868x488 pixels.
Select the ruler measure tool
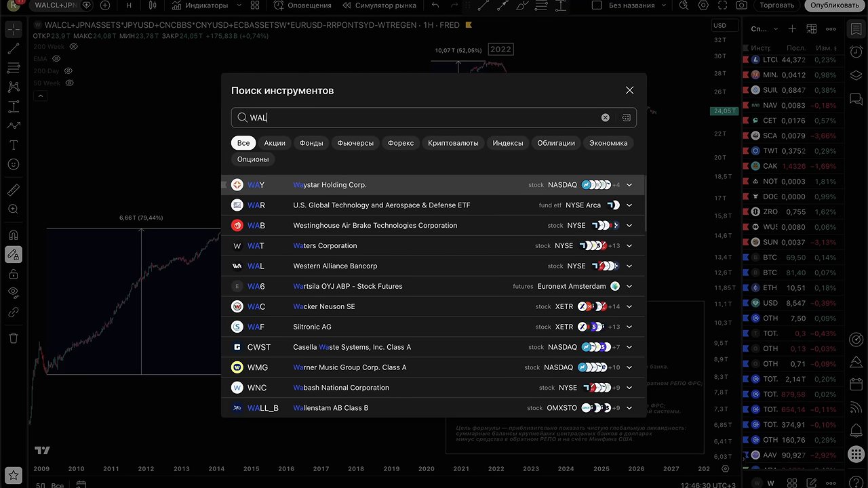click(14, 190)
